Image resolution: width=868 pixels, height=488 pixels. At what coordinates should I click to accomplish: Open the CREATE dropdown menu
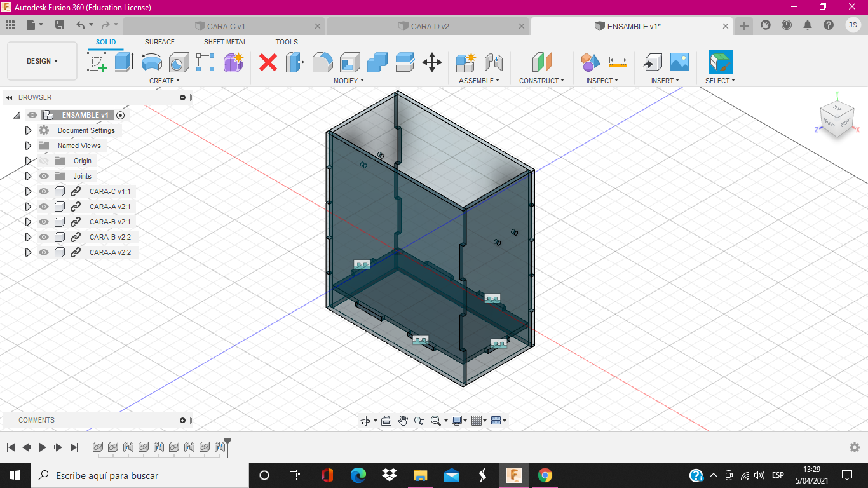tap(165, 81)
